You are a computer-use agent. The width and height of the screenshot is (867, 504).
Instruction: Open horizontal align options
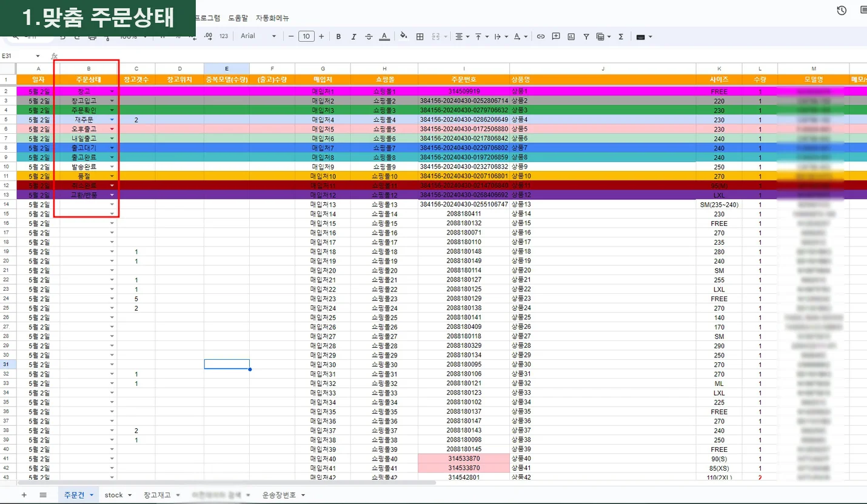coord(462,36)
